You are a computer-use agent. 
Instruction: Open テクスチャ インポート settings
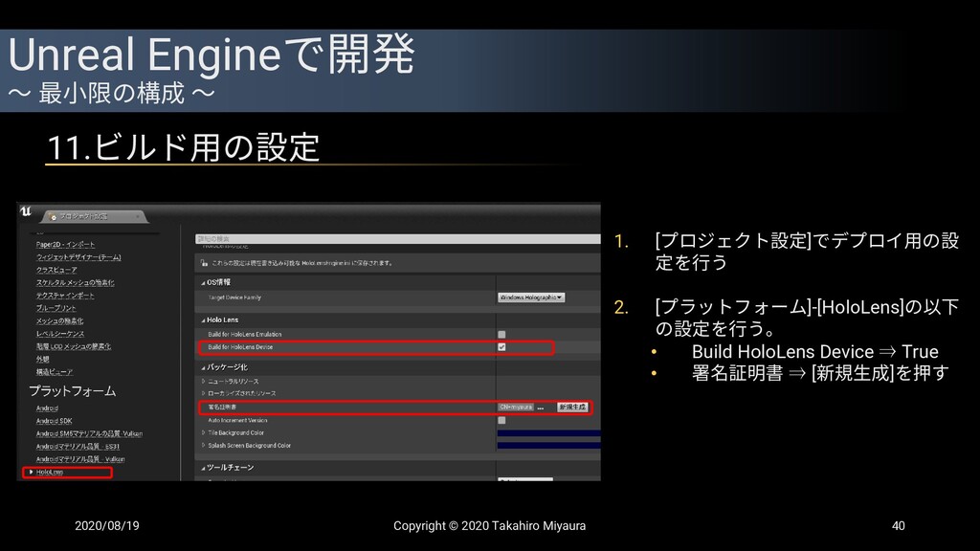(x=66, y=297)
